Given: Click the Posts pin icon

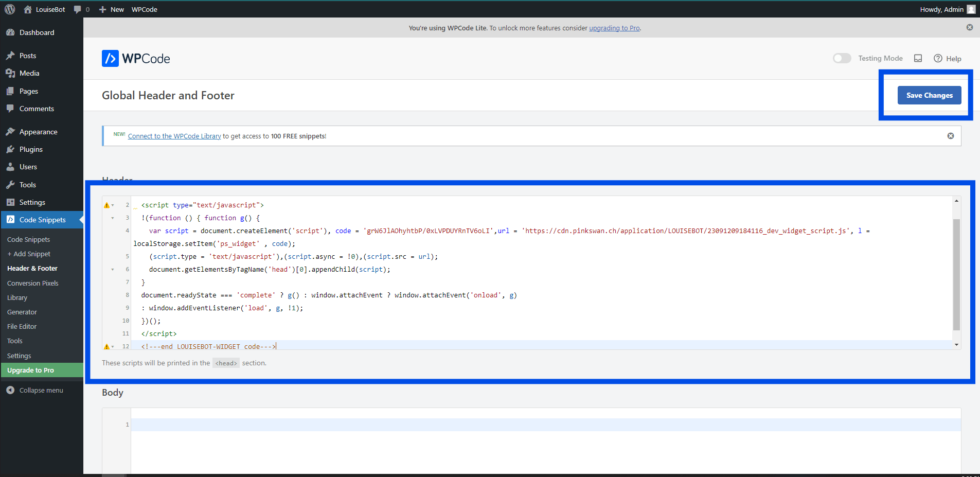Looking at the screenshot, I should click(x=10, y=56).
